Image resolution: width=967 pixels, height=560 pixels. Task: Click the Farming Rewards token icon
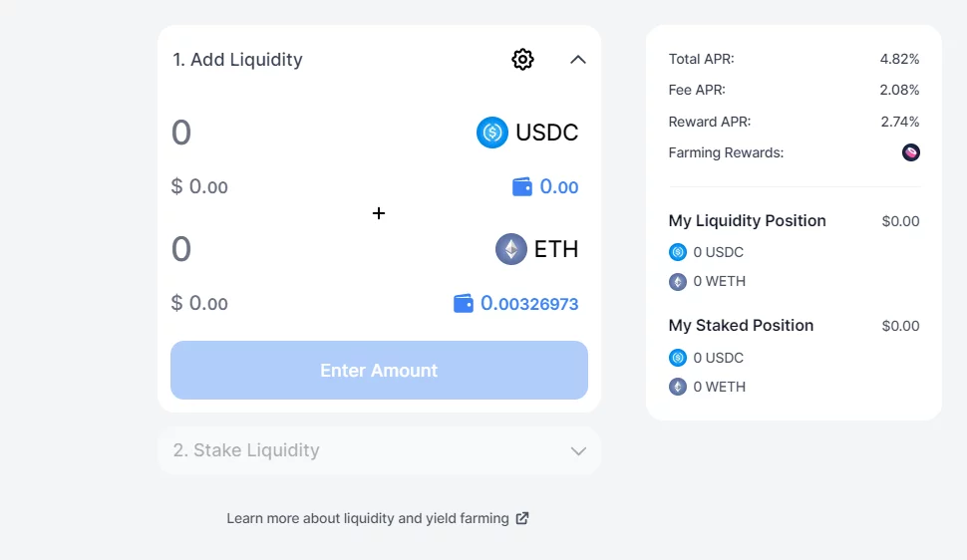911,152
